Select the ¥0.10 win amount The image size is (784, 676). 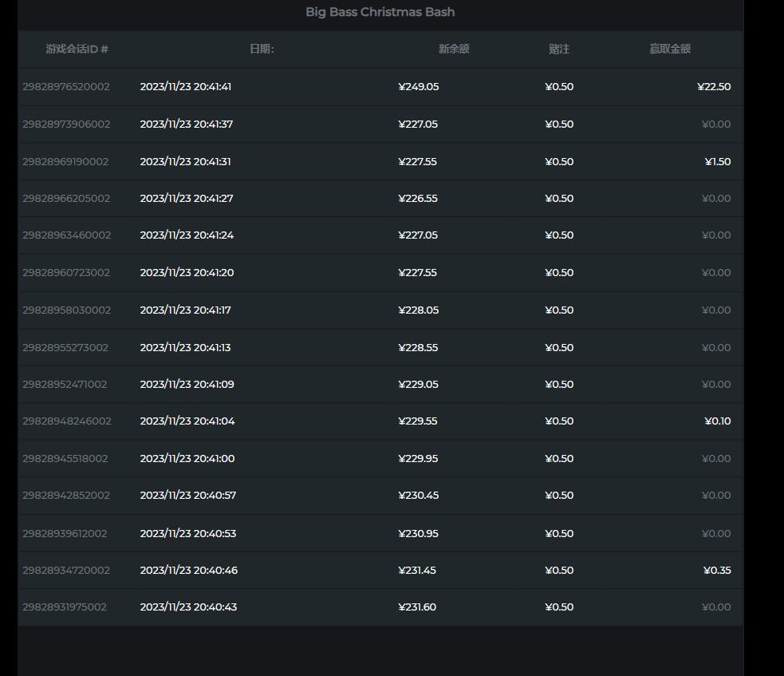pyautogui.click(x=717, y=421)
